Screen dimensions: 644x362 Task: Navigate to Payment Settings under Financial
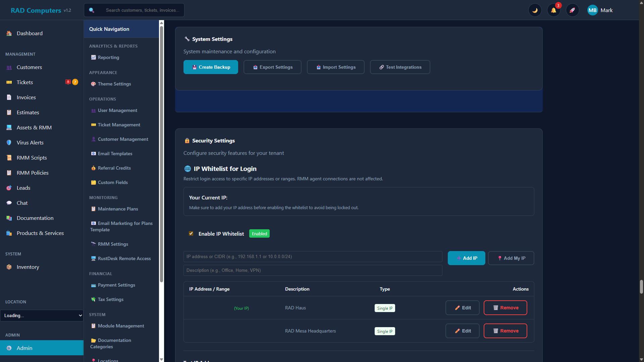(x=116, y=285)
